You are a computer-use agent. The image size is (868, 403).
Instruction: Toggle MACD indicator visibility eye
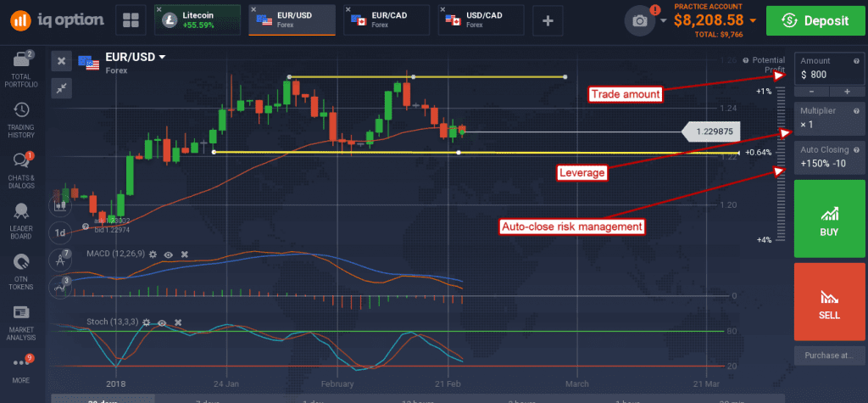(x=169, y=254)
